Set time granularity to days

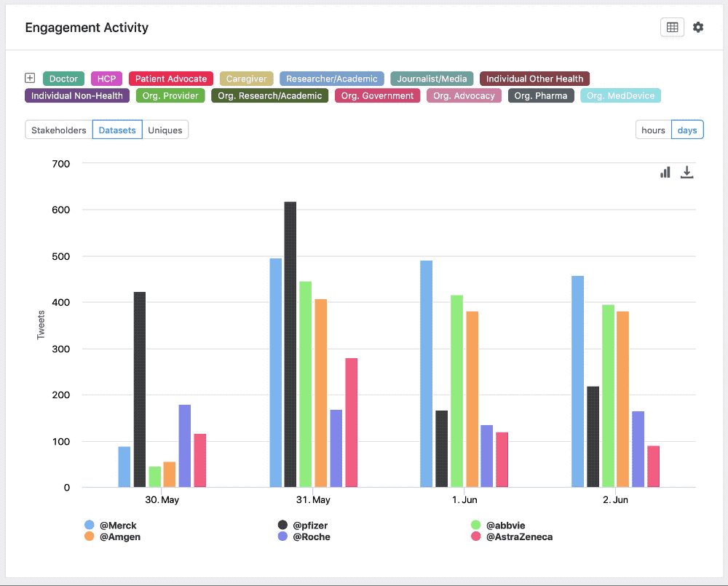(687, 130)
